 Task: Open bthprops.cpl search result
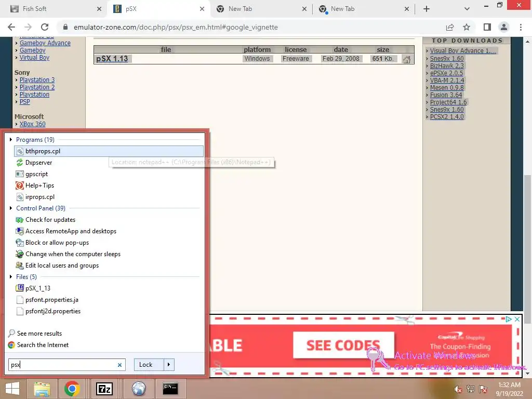109,151
